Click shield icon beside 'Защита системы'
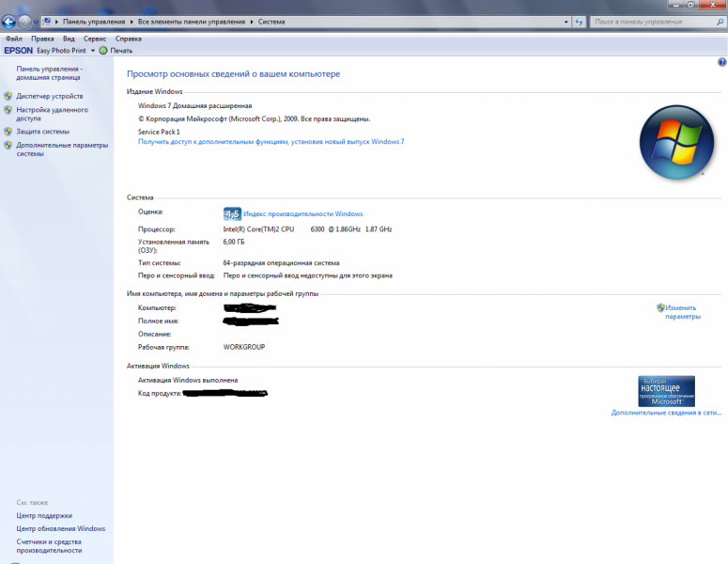Viewport: 728px width, 564px height. click(8, 132)
